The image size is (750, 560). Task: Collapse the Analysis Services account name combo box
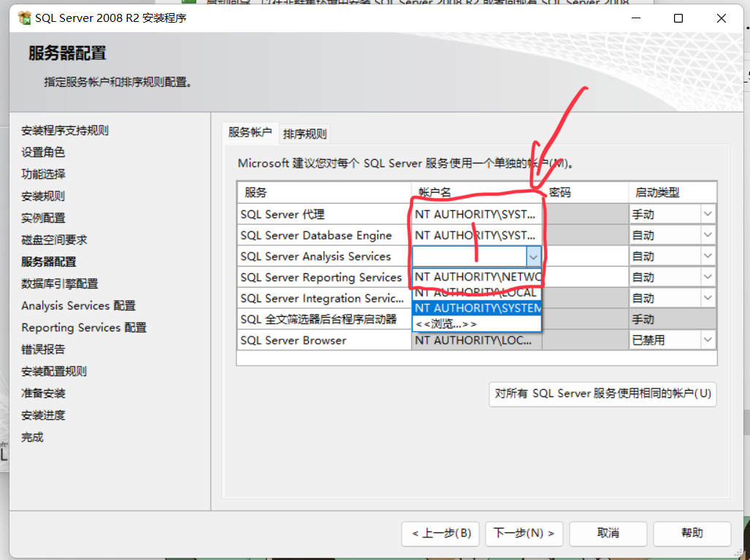click(x=533, y=257)
